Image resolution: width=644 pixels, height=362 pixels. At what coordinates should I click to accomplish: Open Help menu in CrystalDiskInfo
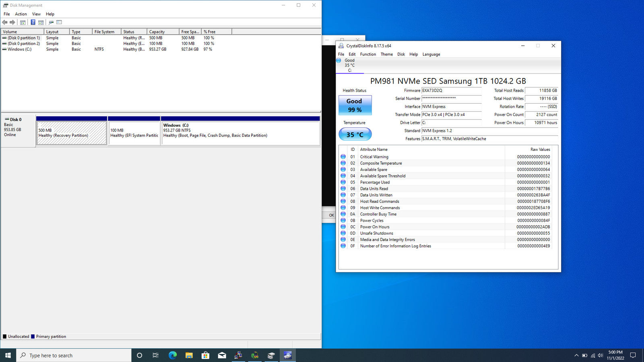(x=414, y=54)
